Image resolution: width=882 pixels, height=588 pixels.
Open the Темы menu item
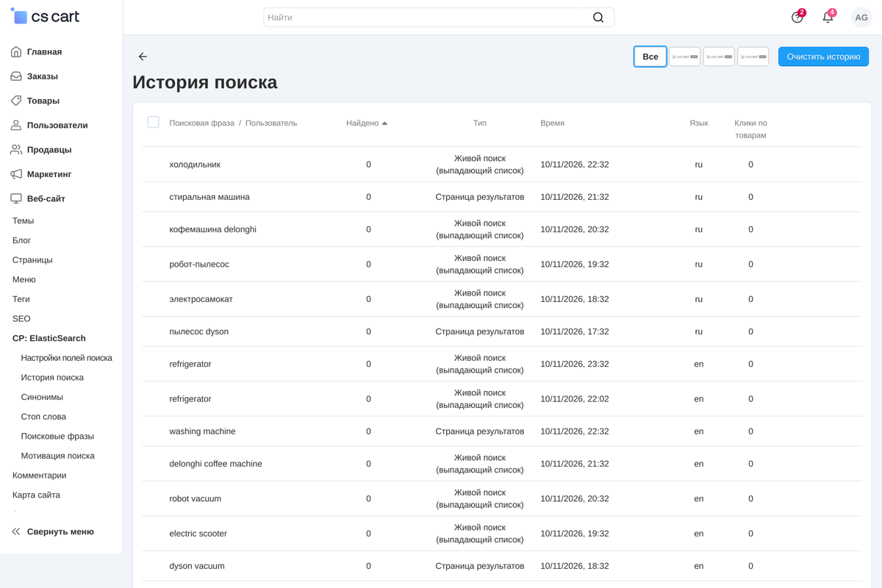(x=23, y=220)
